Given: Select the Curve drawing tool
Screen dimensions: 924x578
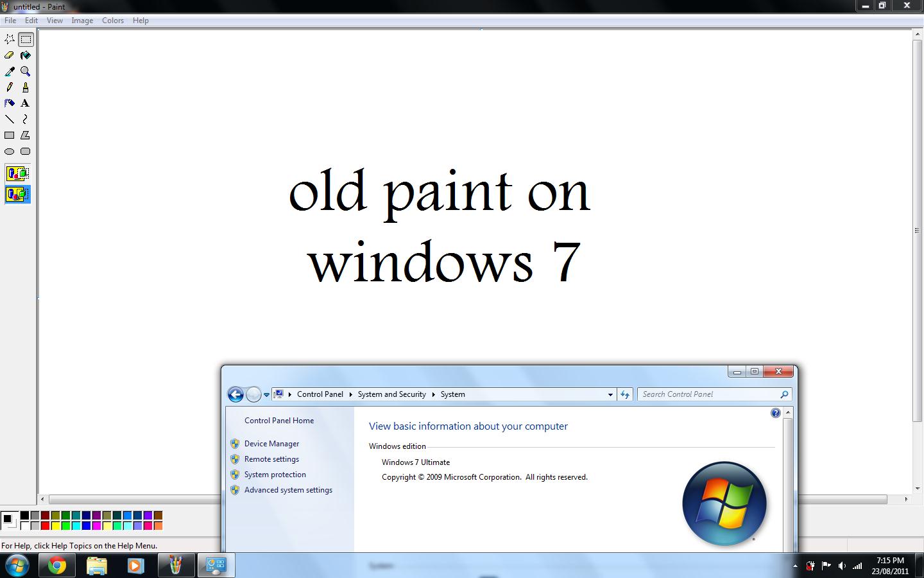Looking at the screenshot, I should (25, 119).
